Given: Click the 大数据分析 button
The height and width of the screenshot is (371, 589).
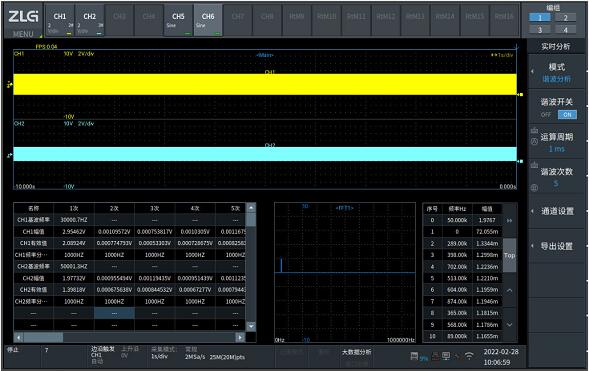Looking at the screenshot, I should 356,352.
